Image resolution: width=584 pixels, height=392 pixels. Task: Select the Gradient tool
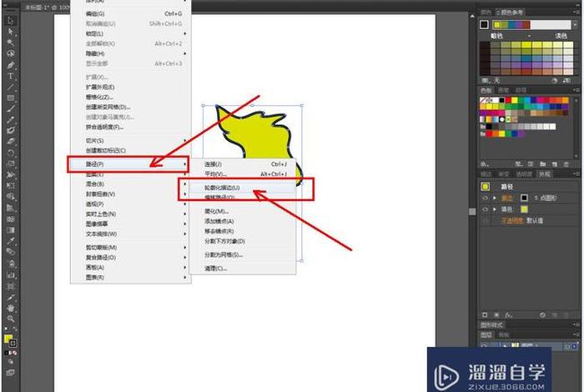pos(10,230)
